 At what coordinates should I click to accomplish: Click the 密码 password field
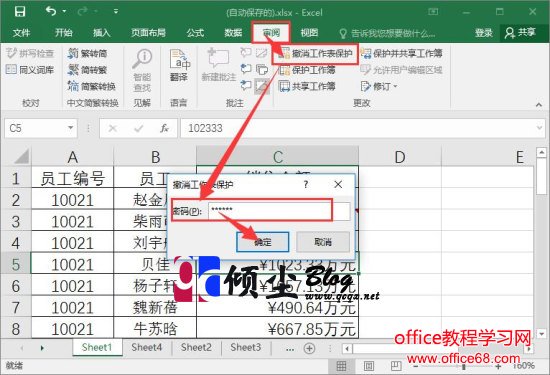point(279,211)
